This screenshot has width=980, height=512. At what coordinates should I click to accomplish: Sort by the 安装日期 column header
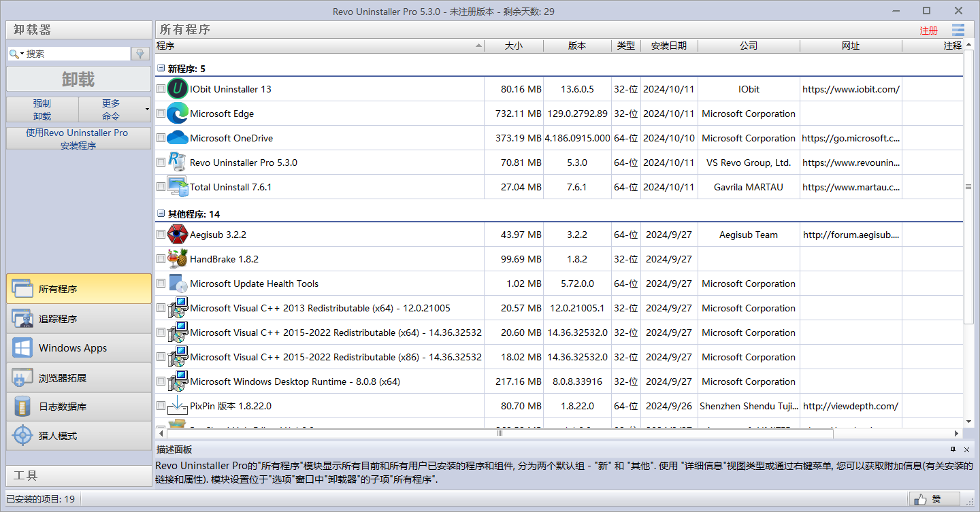tap(669, 46)
